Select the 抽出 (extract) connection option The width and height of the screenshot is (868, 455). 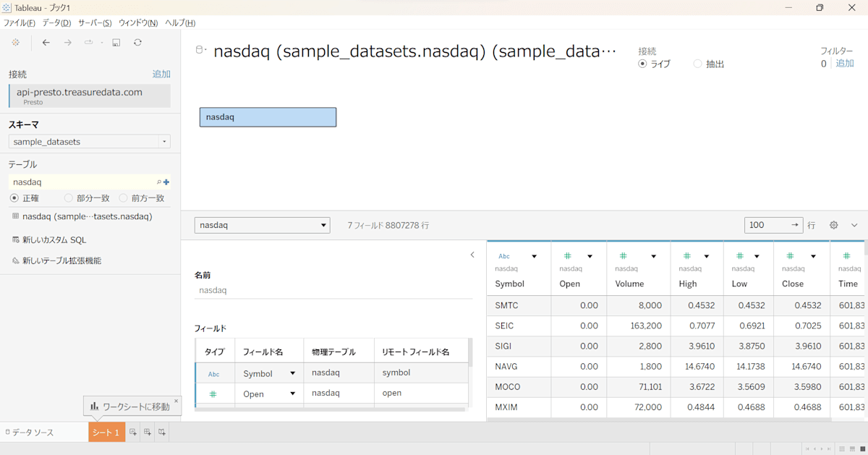[697, 63]
